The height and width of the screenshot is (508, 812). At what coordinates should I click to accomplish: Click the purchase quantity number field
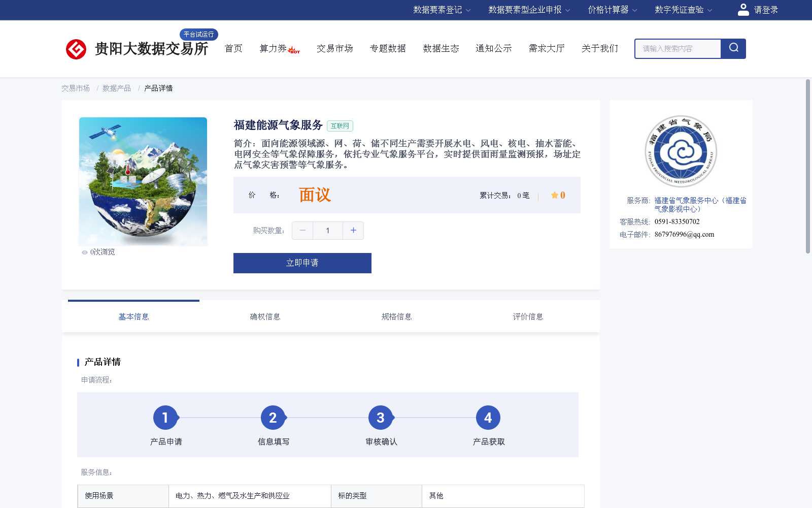pyautogui.click(x=328, y=231)
